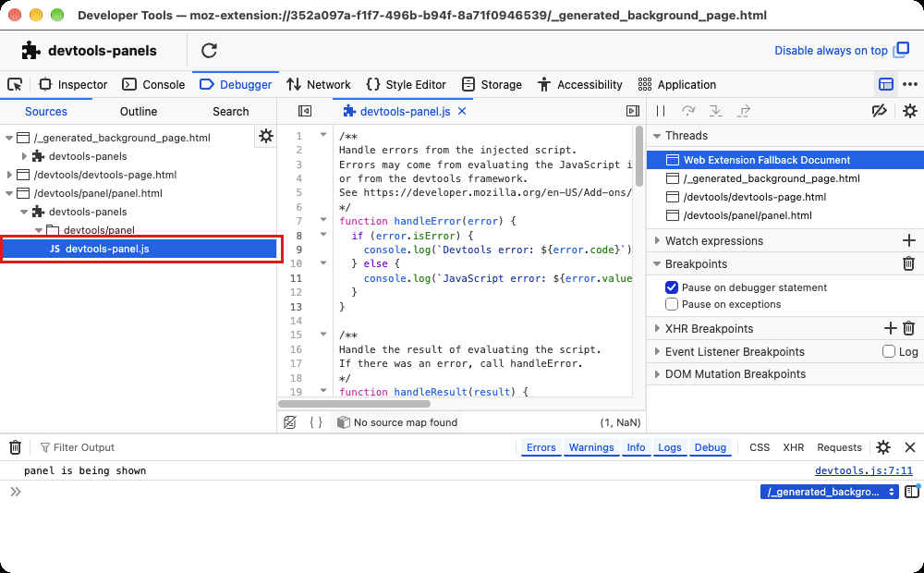Toggle the Info console filter
Viewport: 924px width, 573px height.
[636, 447]
